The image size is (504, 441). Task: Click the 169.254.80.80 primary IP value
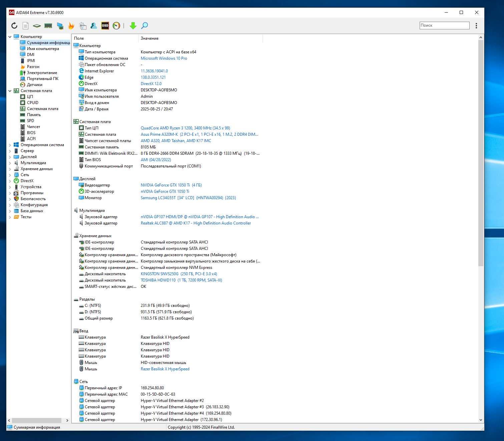pos(152,388)
